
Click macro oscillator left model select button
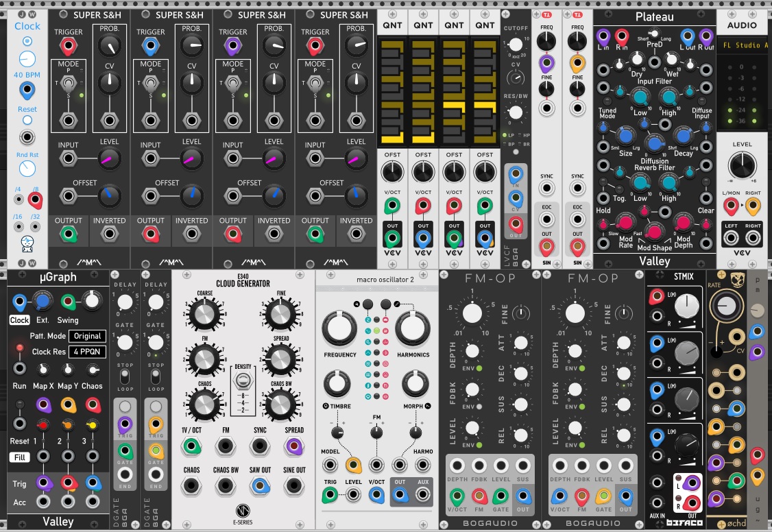tap(367, 304)
